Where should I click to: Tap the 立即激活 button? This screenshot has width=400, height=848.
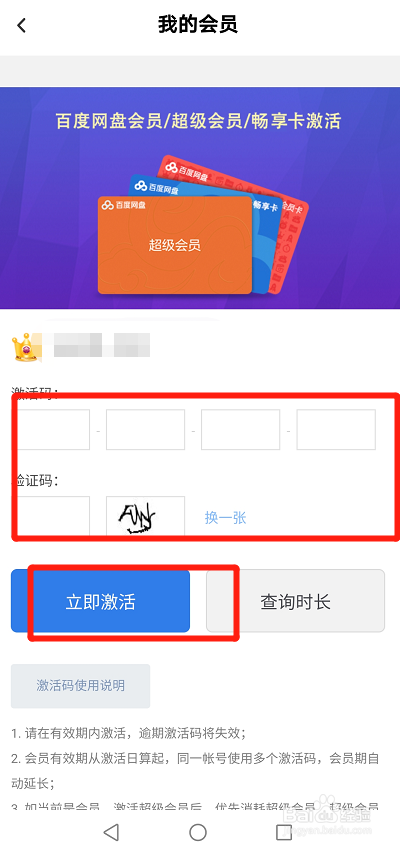point(101,601)
